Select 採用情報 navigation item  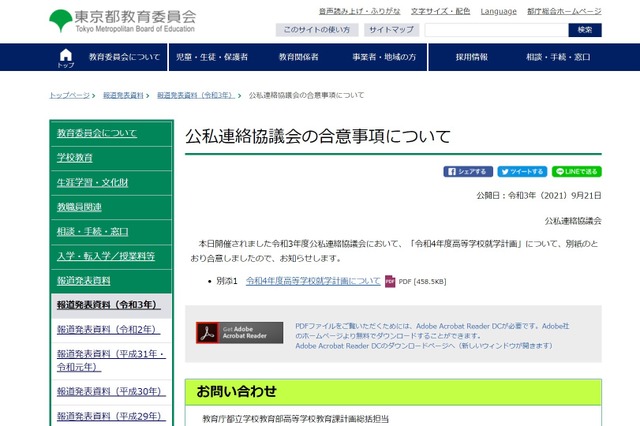pyautogui.click(x=472, y=57)
